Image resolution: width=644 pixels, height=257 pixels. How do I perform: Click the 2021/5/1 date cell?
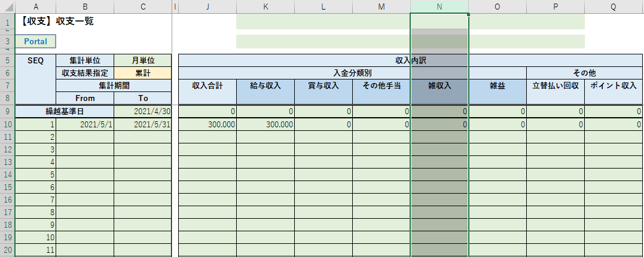(x=85, y=124)
